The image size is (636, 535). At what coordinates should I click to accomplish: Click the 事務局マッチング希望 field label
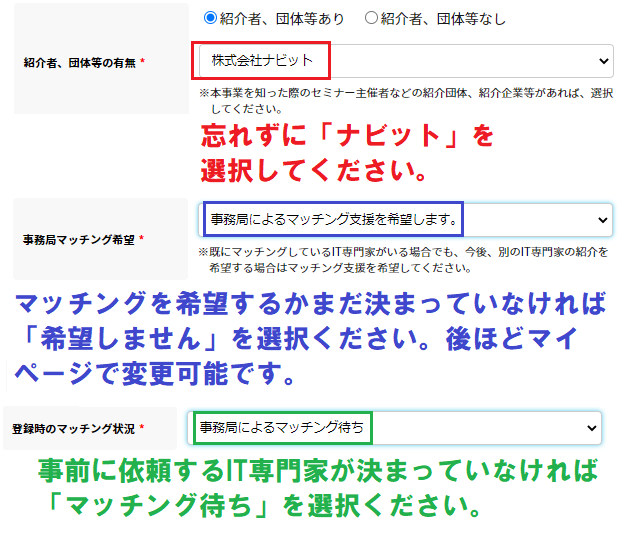click(80, 240)
